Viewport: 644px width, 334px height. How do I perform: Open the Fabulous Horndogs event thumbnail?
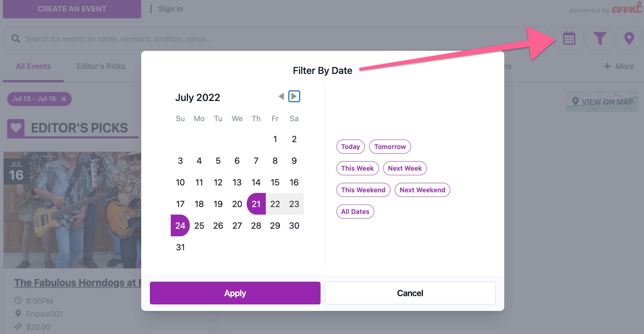(x=72, y=210)
